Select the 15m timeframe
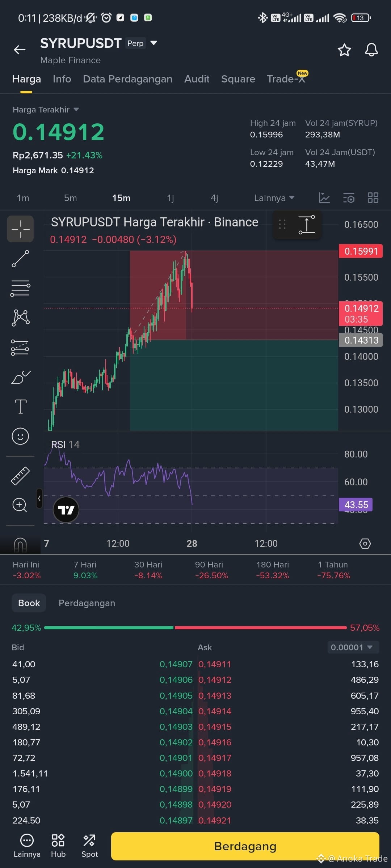Screen dimensions: 391x868 pyautogui.click(x=121, y=198)
